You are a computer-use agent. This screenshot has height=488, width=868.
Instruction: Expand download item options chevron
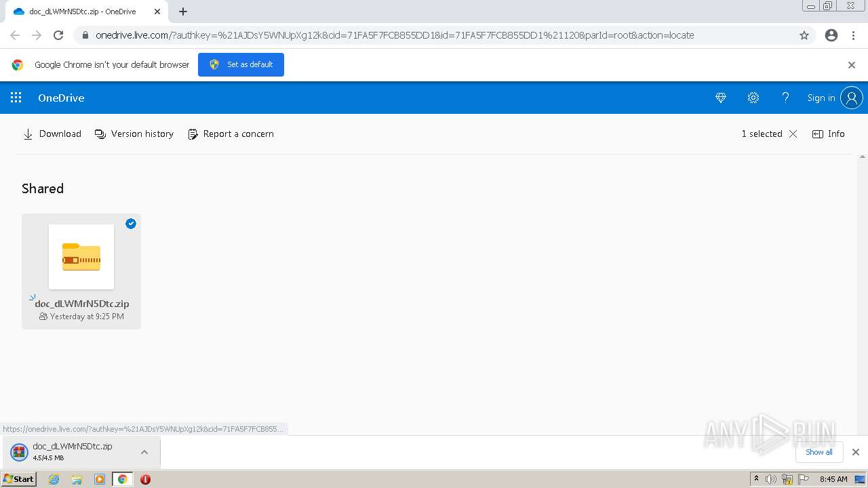144,452
